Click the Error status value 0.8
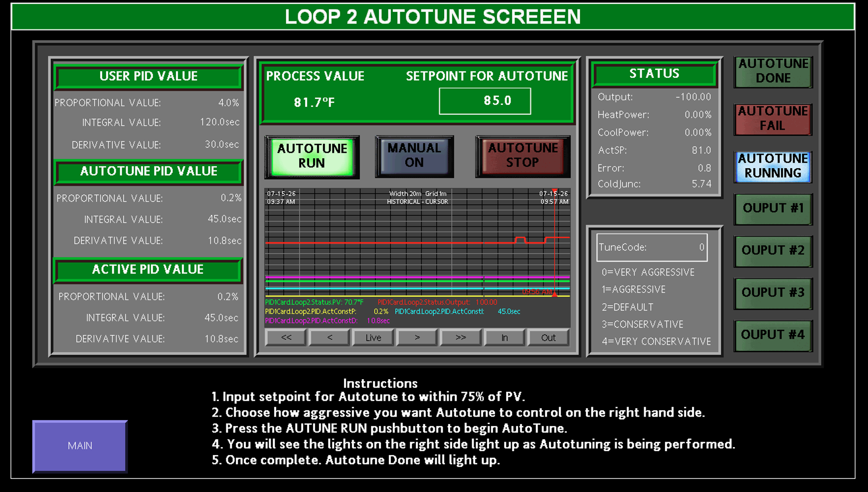 pos(704,168)
